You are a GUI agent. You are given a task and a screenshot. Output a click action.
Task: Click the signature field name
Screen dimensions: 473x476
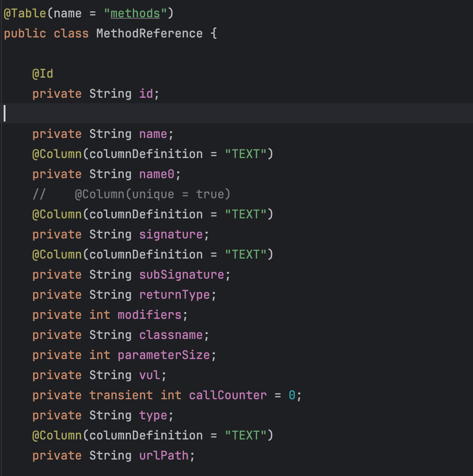click(x=171, y=234)
